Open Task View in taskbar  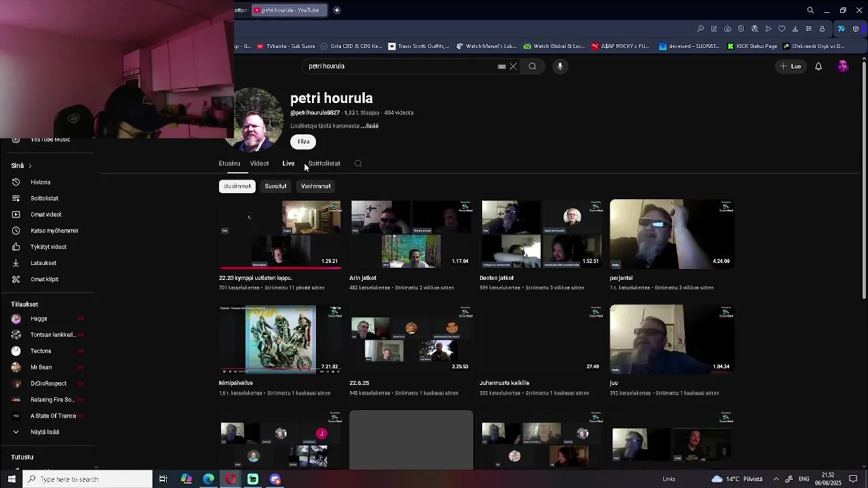[163, 479]
